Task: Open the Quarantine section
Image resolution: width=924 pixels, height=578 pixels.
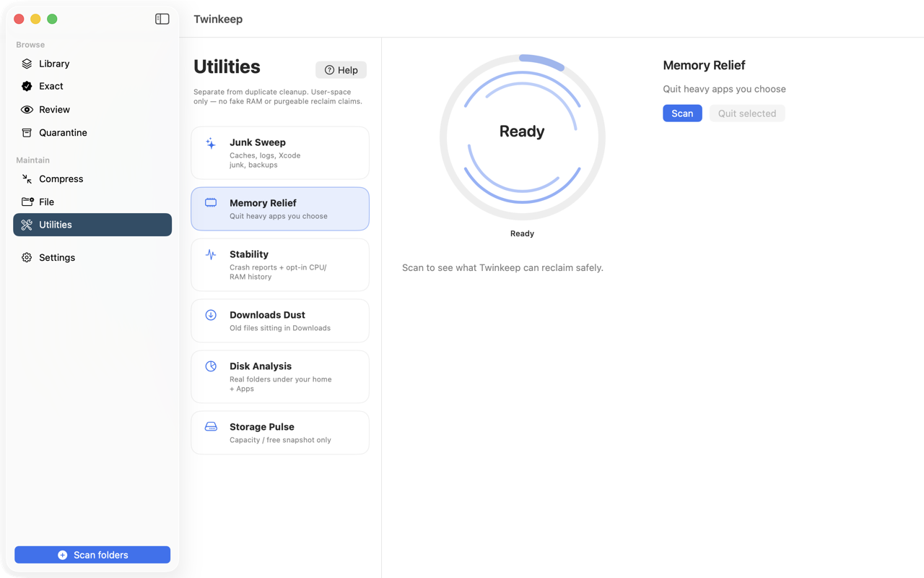Action: pyautogui.click(x=92, y=133)
